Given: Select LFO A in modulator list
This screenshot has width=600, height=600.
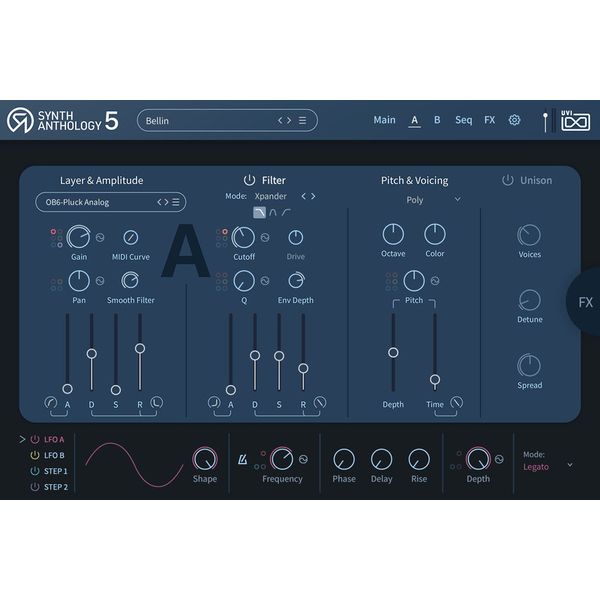Looking at the screenshot, I should coord(54,439).
